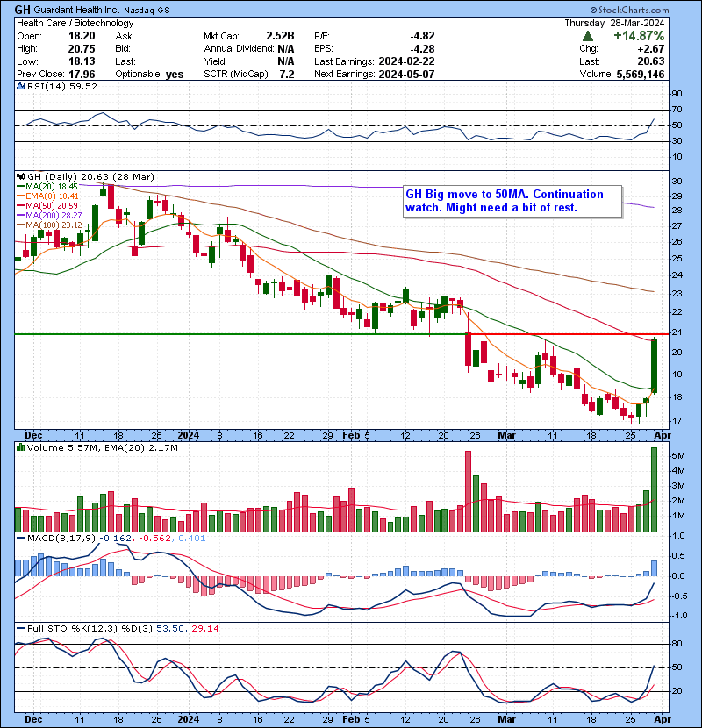This screenshot has height=728, width=702.
Task: Click the Last price 20.63 in header
Action: (x=650, y=61)
